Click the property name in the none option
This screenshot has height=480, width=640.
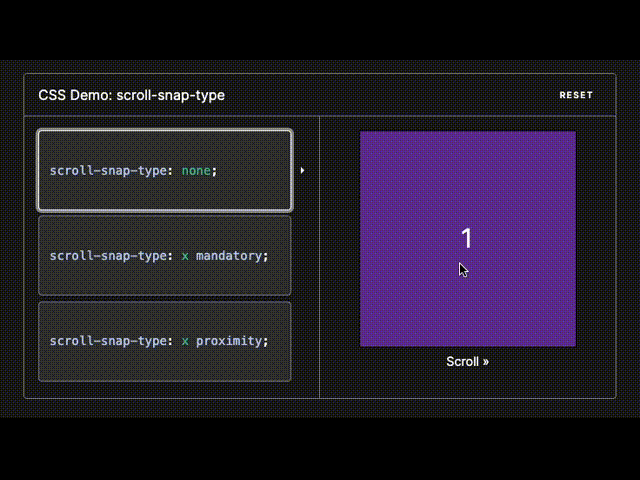pyautogui.click(x=110, y=171)
